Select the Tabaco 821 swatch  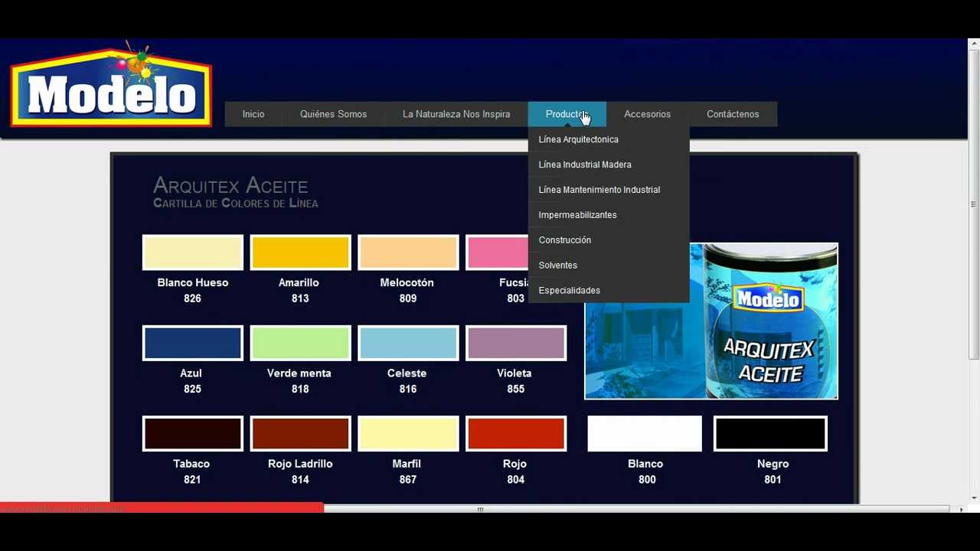193,434
